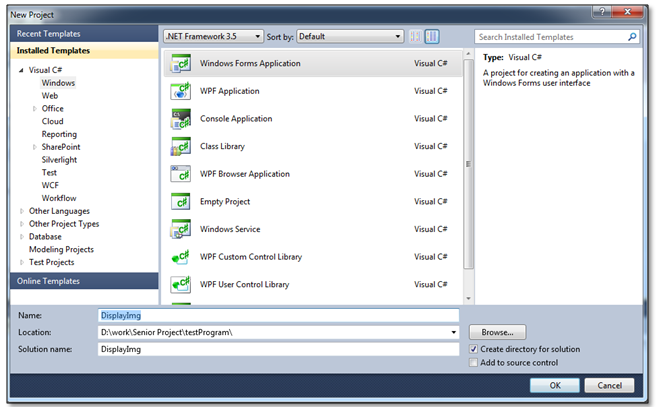The height and width of the screenshot is (407, 656).
Task: Click the Windows Forms Application template icon
Action: tap(181, 64)
